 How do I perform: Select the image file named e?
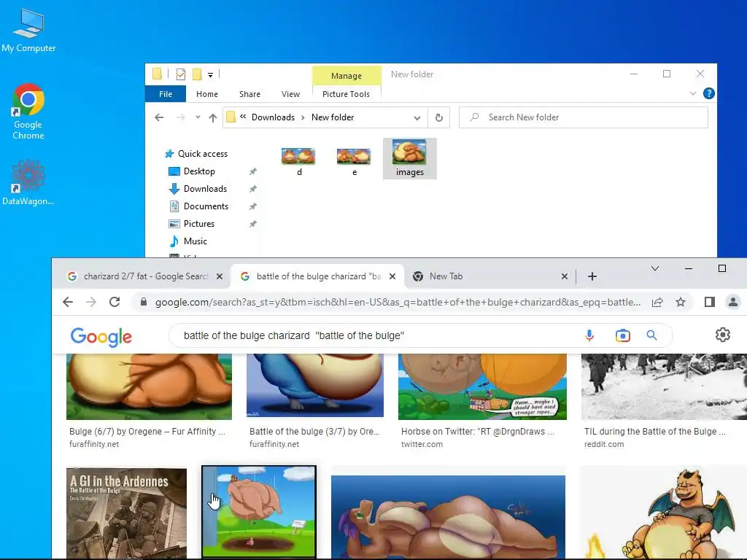pos(354,160)
